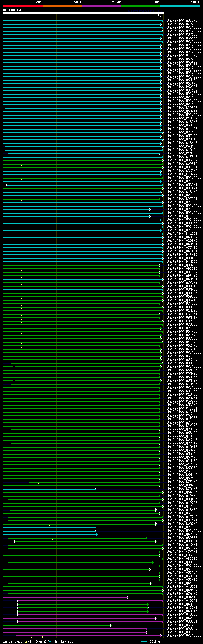Click the UniRef100_C1MT32 label

pyautogui.click(x=182, y=153)
